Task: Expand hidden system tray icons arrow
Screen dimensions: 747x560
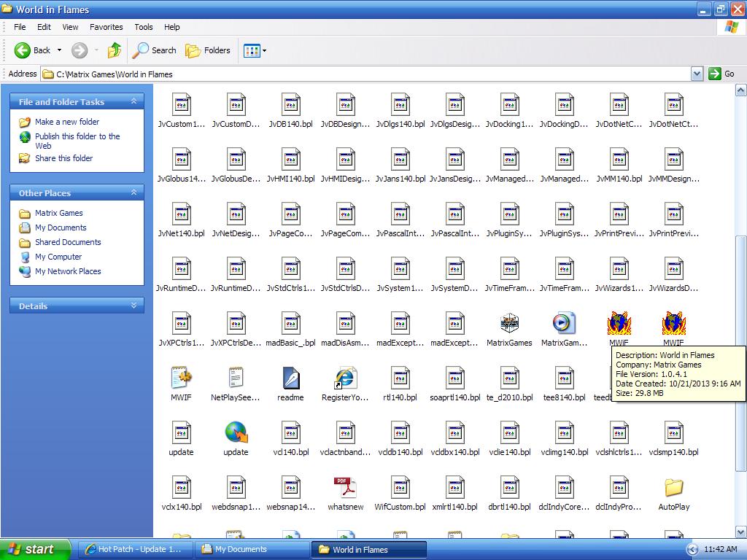Action: [x=692, y=550]
